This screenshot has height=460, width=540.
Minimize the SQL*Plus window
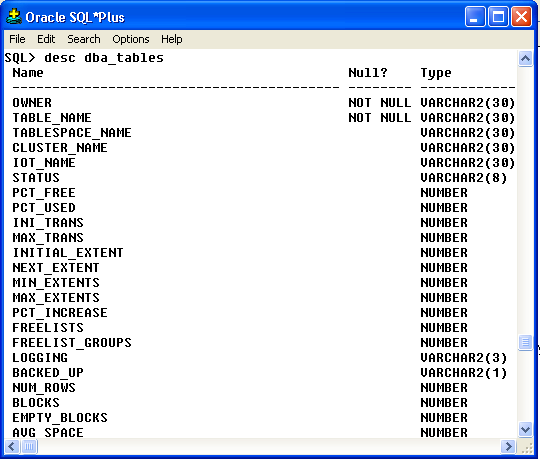475,17
